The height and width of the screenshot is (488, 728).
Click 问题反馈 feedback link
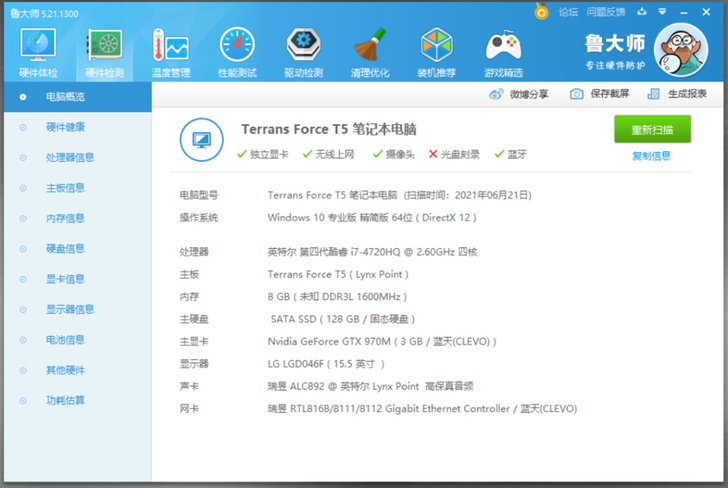606,12
